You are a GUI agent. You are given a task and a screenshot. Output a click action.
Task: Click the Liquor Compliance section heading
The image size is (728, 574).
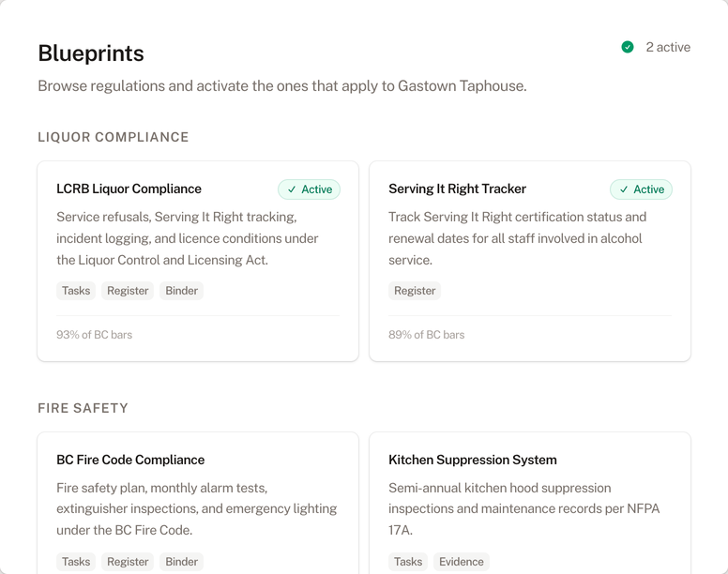tap(114, 137)
